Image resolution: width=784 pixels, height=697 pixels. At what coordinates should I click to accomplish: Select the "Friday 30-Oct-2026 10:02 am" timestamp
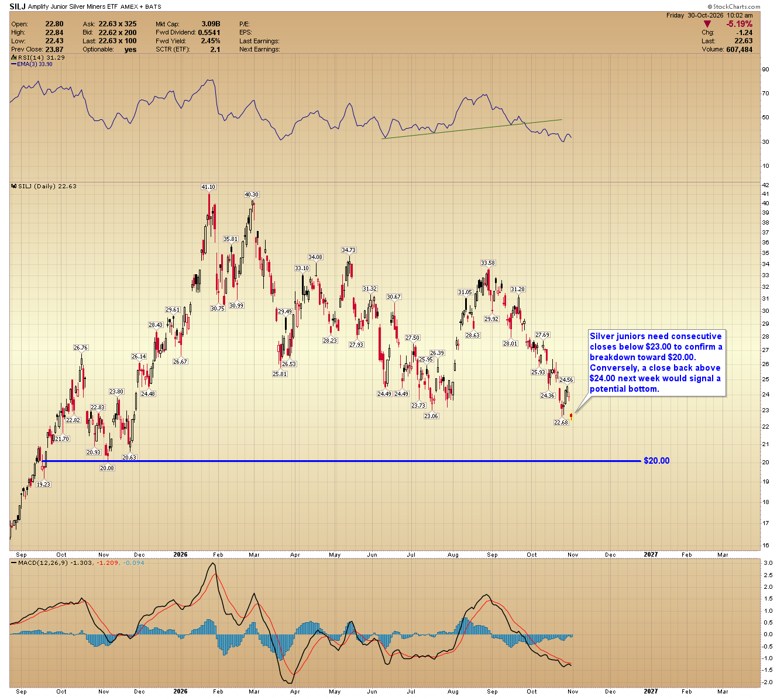pos(710,15)
